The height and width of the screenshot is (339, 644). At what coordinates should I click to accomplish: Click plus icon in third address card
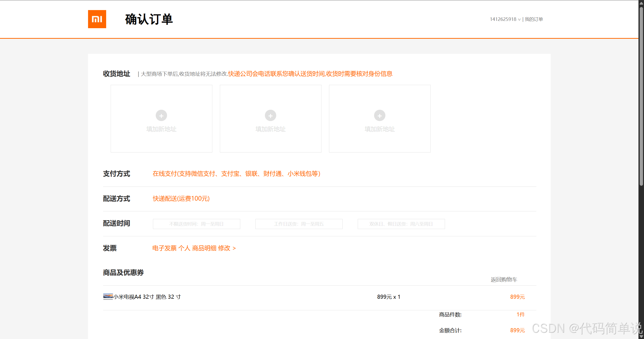point(380,116)
